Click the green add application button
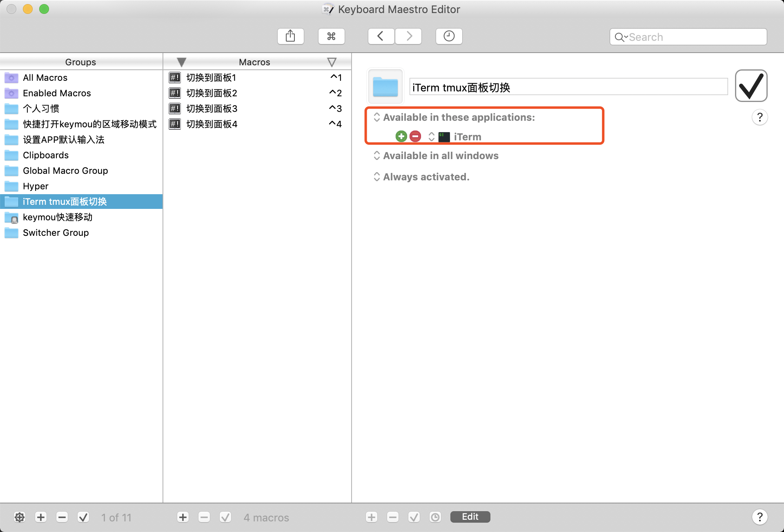Image resolution: width=784 pixels, height=532 pixels. click(x=401, y=136)
